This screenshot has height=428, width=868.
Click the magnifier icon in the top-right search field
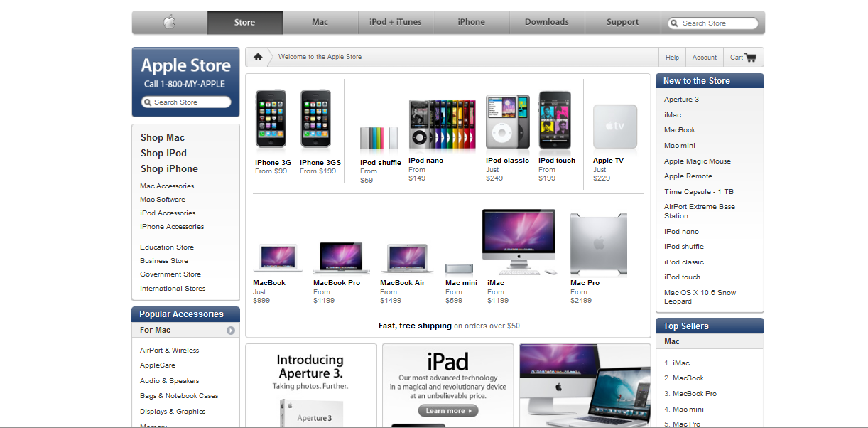point(673,23)
